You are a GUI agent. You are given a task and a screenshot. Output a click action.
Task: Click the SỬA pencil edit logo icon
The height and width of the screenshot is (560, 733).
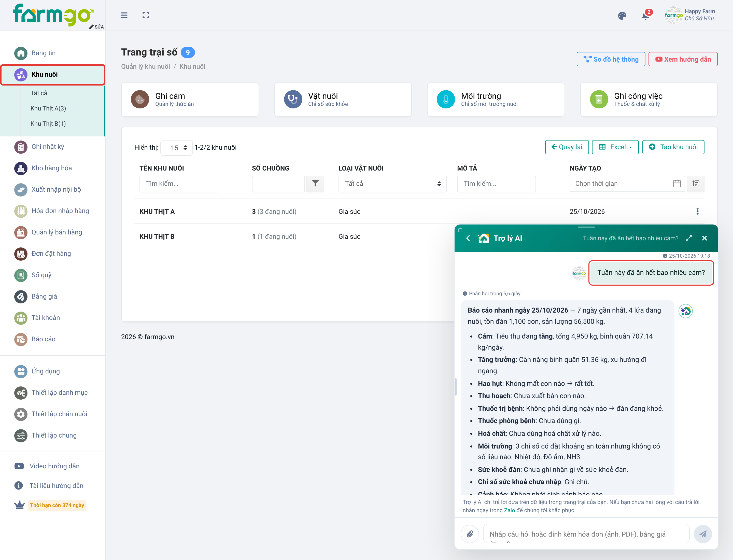click(x=96, y=27)
